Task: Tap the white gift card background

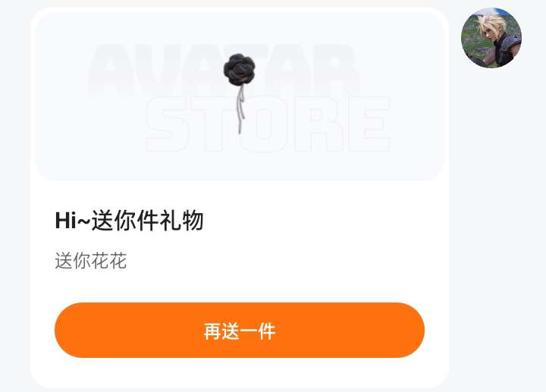Action: tap(240, 198)
